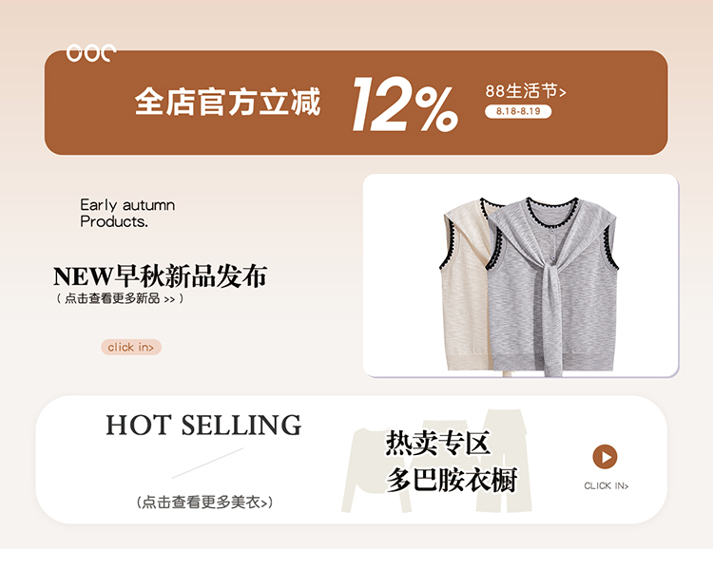The height and width of the screenshot is (588, 713).
Task: Click the 多巴胺衣橱 text
Action: (452, 480)
